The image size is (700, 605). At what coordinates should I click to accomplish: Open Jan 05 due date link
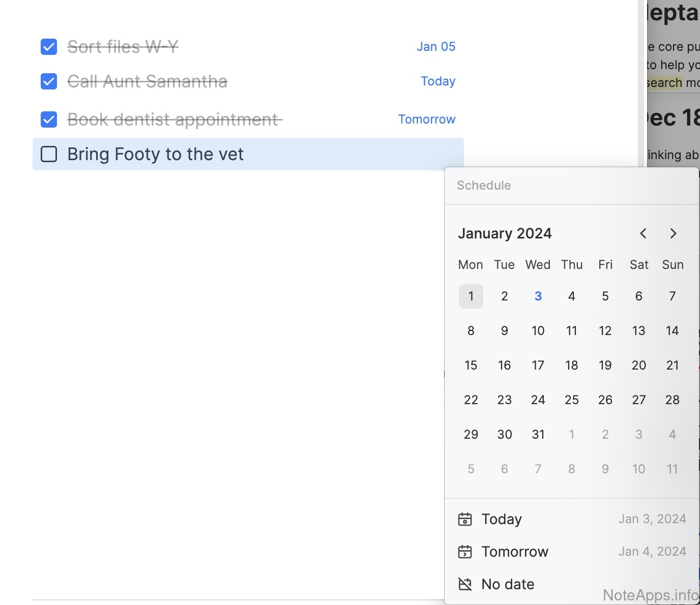(436, 47)
